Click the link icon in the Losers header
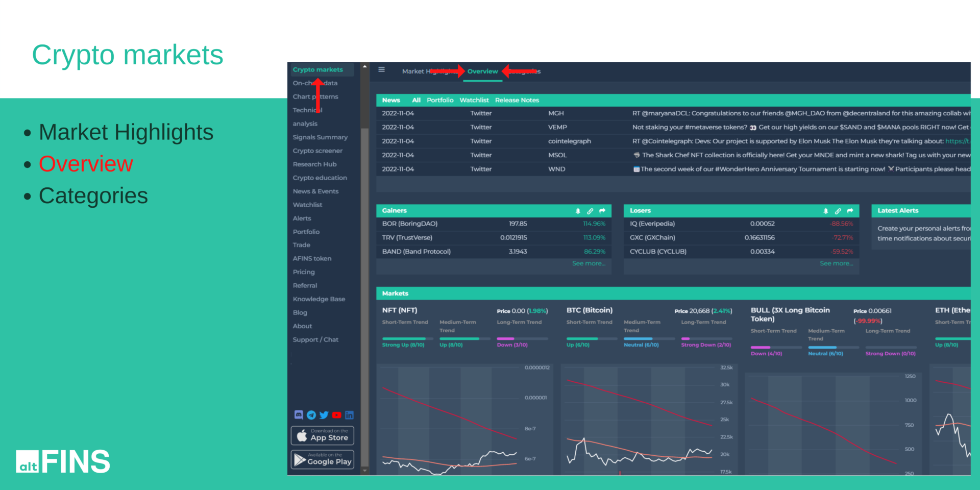Viewport: 980px width, 490px height. 838,211
